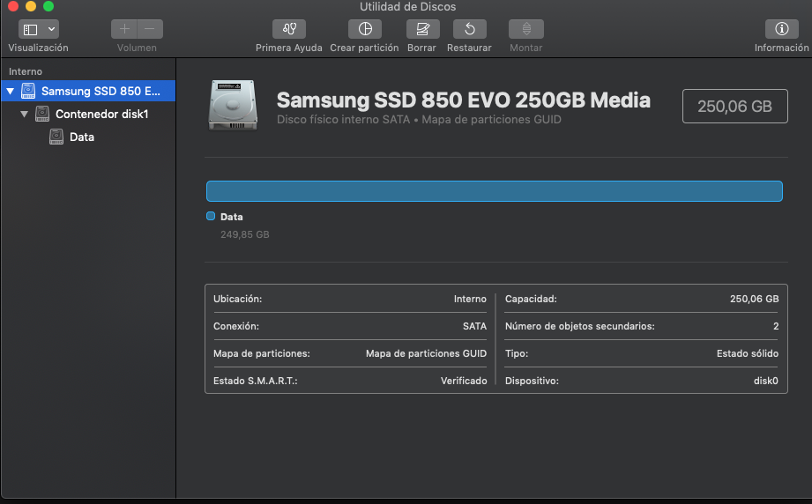Image resolution: width=812 pixels, height=504 pixels.
Task: Collapse the Contenedor disk1 disclosure triangle
Action: [24, 114]
